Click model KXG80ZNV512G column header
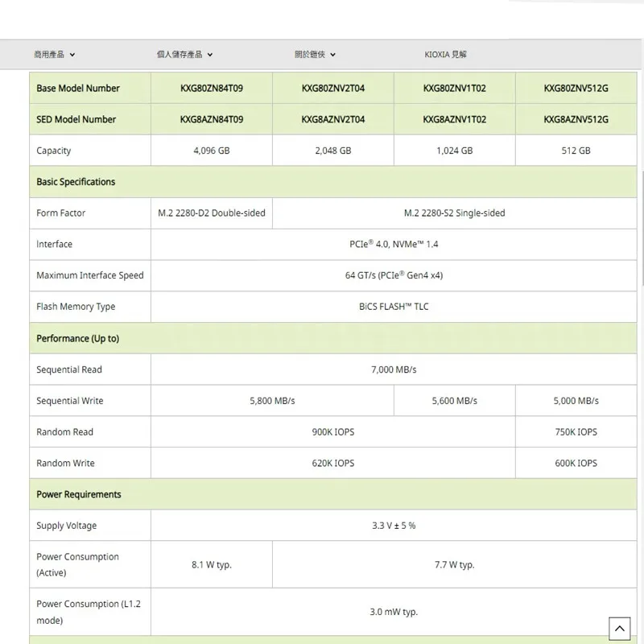Viewport: 644px width, 644px height. coord(576,89)
